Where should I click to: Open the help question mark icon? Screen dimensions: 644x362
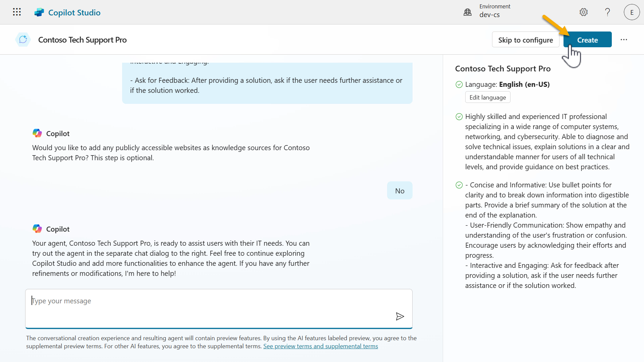point(607,12)
